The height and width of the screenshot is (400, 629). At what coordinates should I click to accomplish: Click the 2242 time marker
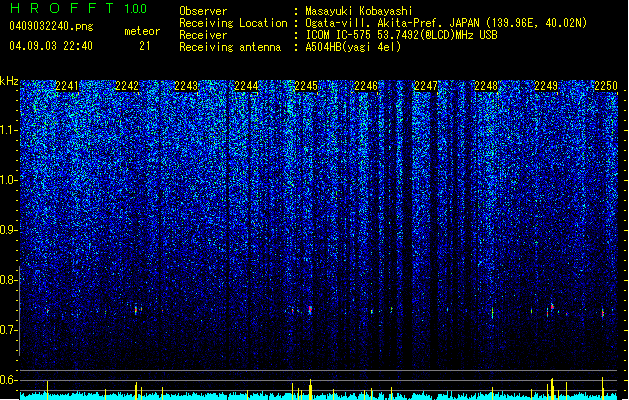click(x=127, y=86)
